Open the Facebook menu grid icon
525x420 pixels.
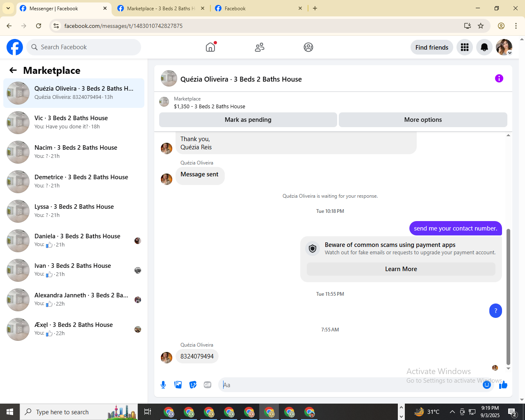(x=465, y=48)
